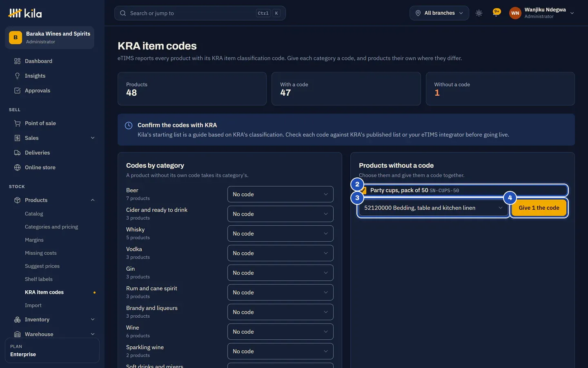Open Insights via its lightbulb icon
588x368 pixels.
pyautogui.click(x=17, y=76)
